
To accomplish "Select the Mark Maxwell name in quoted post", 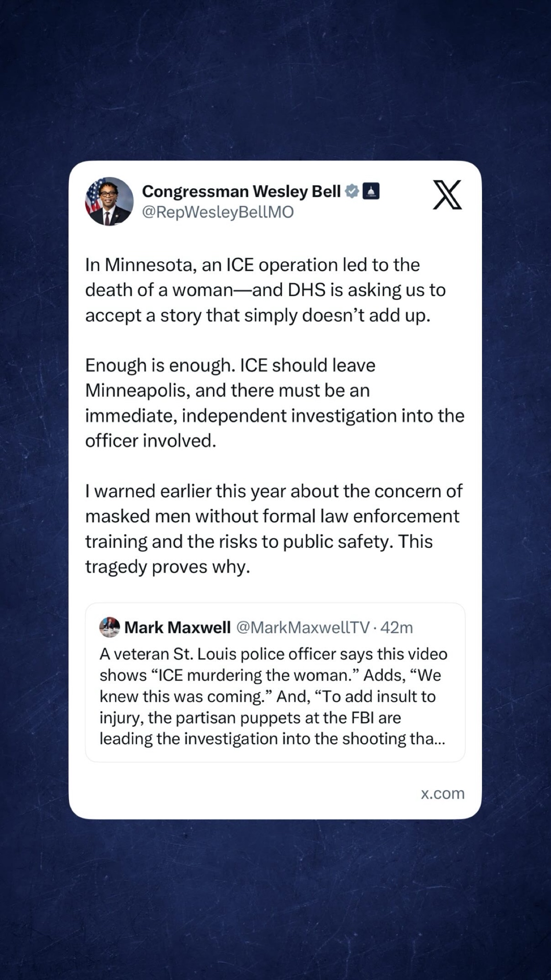I will click(x=177, y=627).
